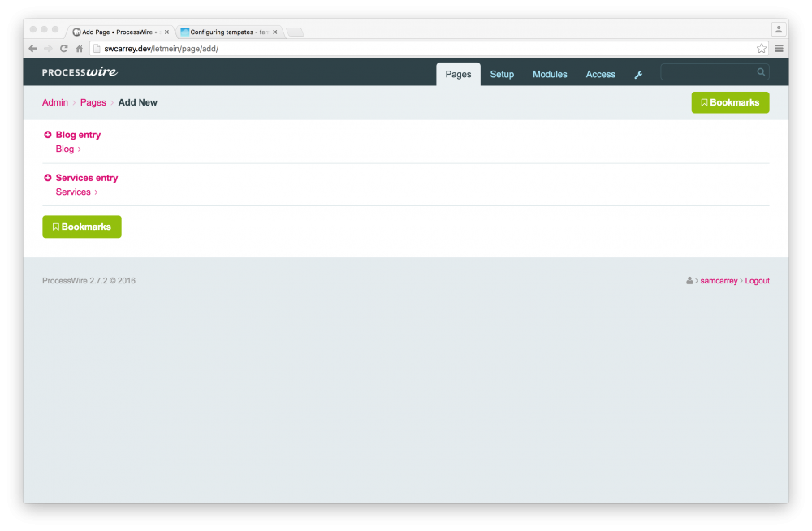Expand the chevron next to the Services link

pyautogui.click(x=96, y=192)
